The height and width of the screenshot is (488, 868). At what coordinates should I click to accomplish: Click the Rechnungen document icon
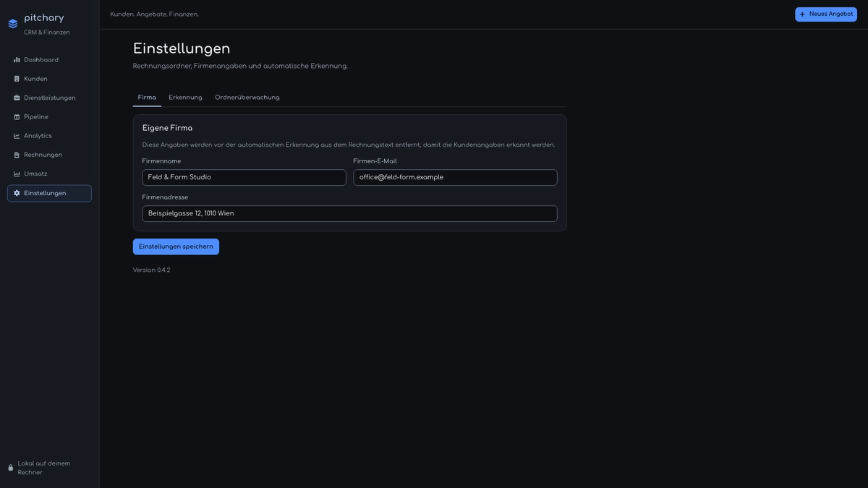coord(17,155)
